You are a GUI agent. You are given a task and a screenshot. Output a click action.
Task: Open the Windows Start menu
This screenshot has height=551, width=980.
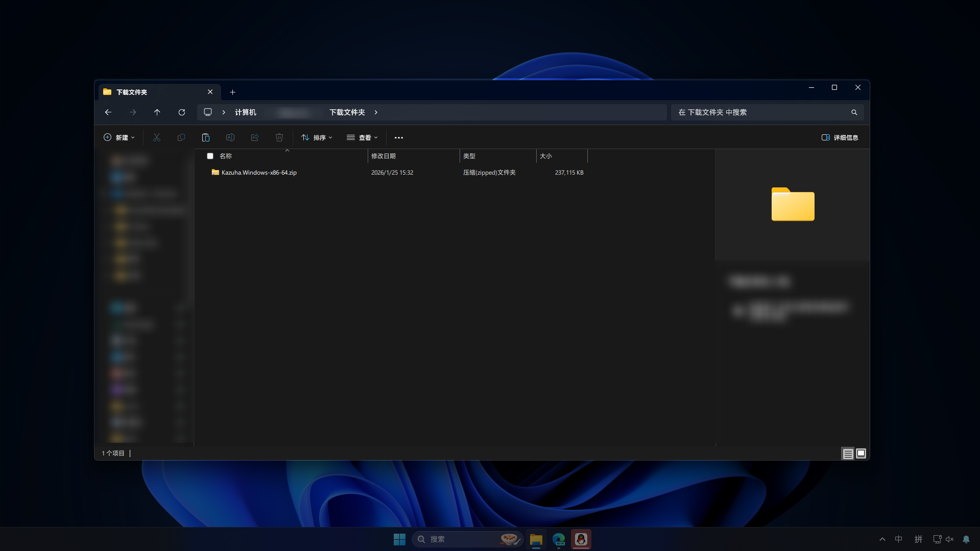(x=399, y=539)
